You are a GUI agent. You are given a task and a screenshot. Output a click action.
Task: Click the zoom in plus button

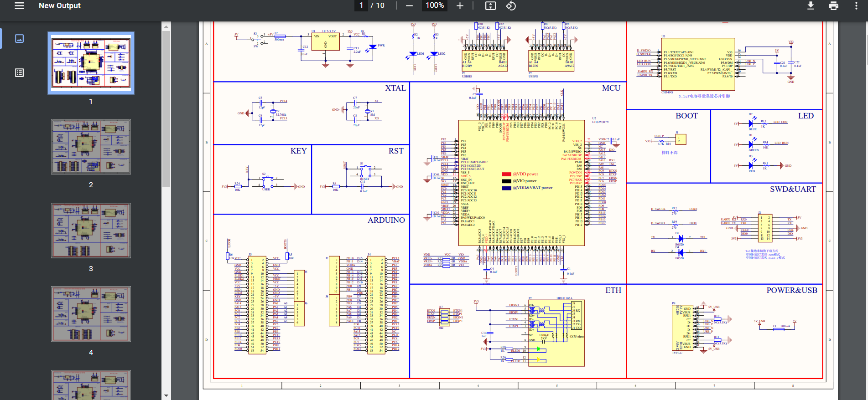pos(460,6)
